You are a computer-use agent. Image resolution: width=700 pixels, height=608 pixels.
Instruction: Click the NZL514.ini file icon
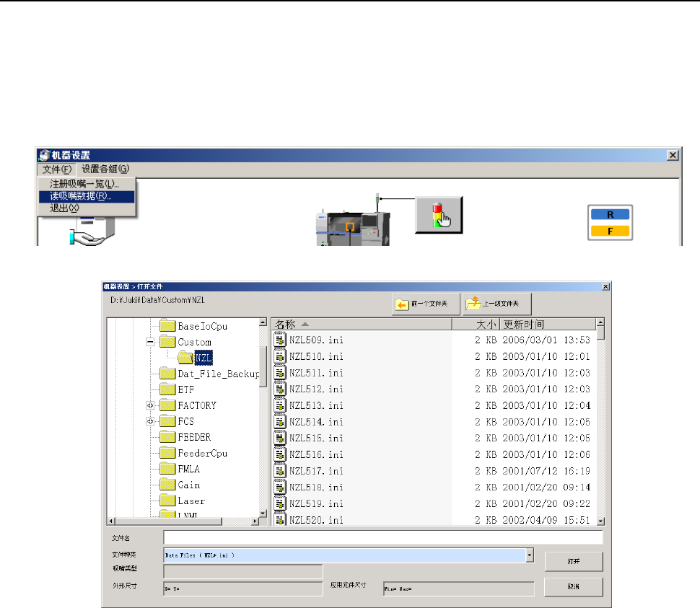pos(280,421)
